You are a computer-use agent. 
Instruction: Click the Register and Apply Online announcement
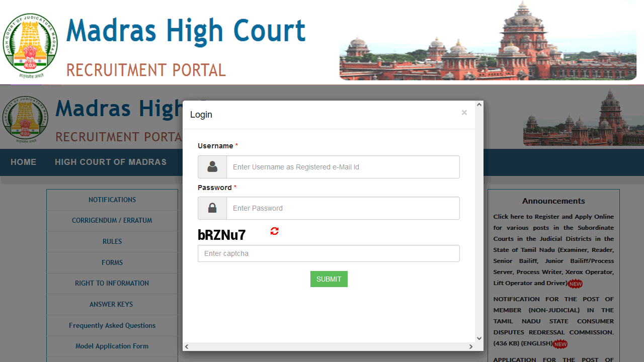(x=553, y=250)
